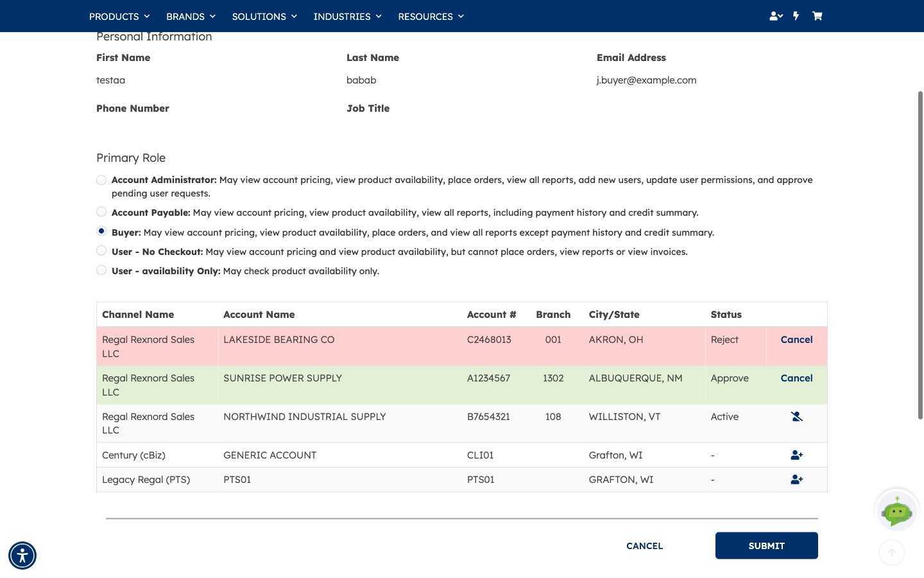Open the accessibility options icon
This screenshot has width=924, height=578.
[x=22, y=556]
